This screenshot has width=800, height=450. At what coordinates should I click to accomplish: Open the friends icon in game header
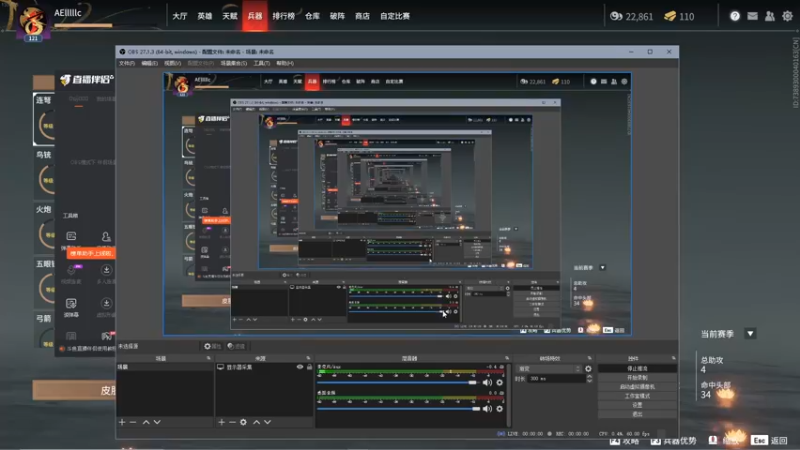tap(770, 16)
